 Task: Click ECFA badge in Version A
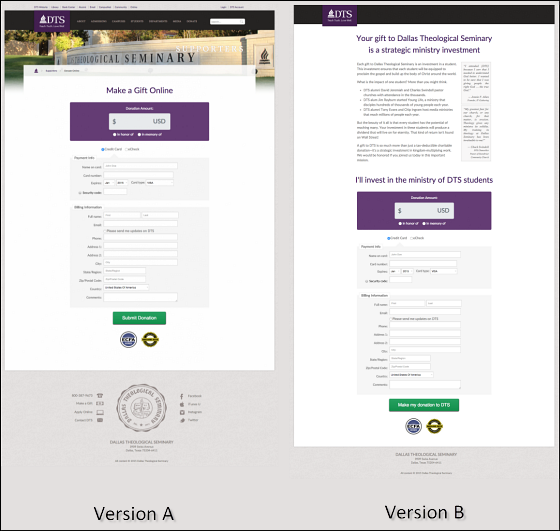click(x=129, y=339)
